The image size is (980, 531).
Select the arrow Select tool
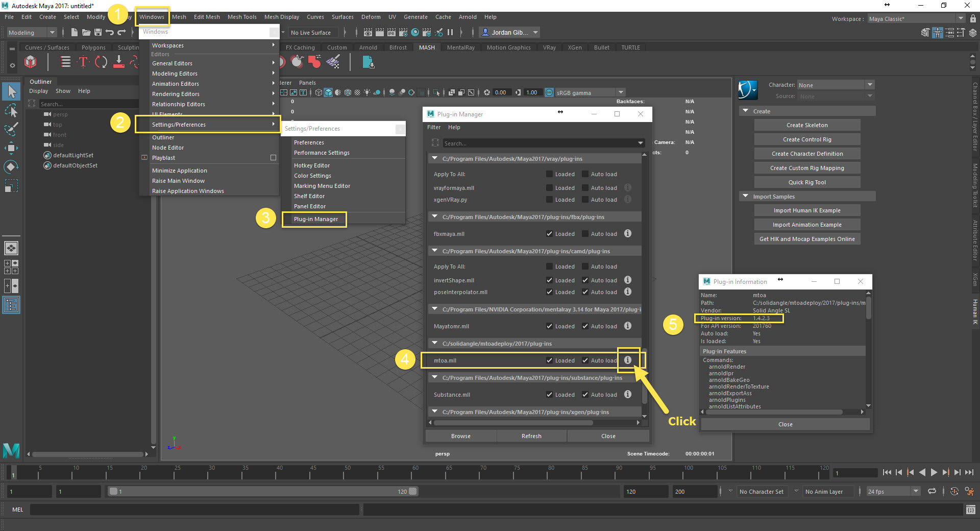11,92
